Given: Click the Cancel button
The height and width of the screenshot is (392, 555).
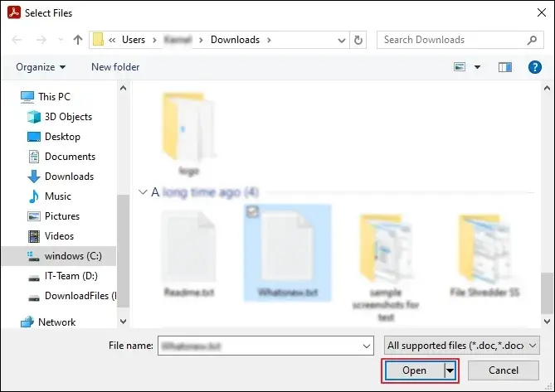Looking at the screenshot, I should (x=504, y=370).
